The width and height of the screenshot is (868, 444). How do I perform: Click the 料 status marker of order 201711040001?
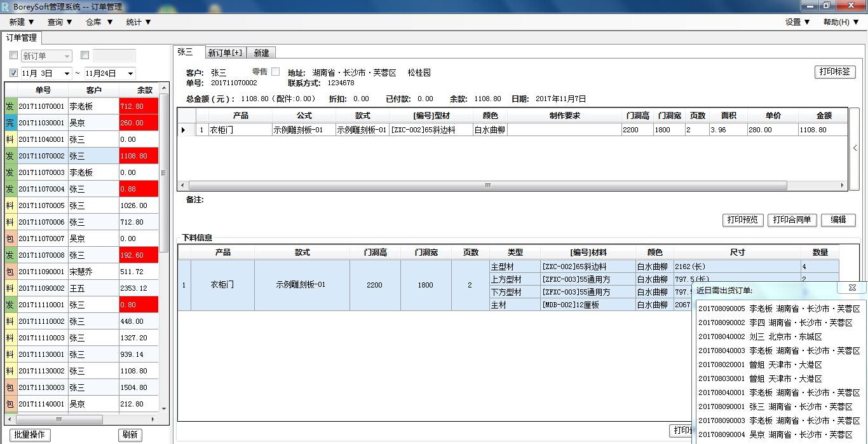coord(10,139)
